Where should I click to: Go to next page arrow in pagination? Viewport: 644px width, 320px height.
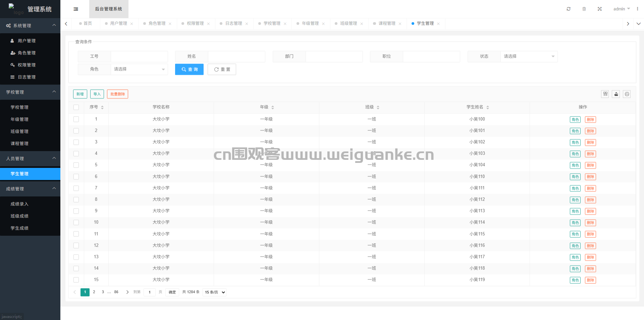pos(127,292)
